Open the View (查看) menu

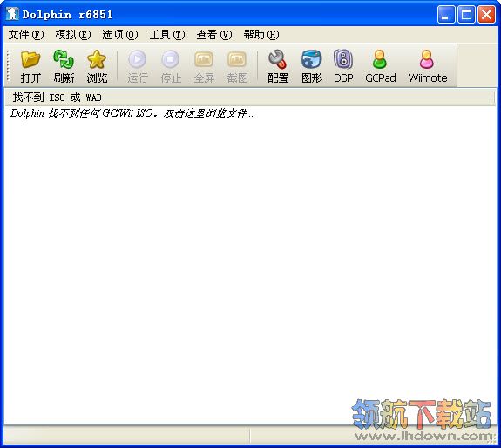coord(214,35)
